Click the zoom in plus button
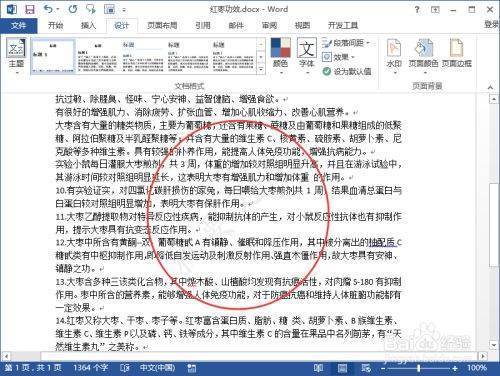The image size is (500, 376). click(455, 368)
